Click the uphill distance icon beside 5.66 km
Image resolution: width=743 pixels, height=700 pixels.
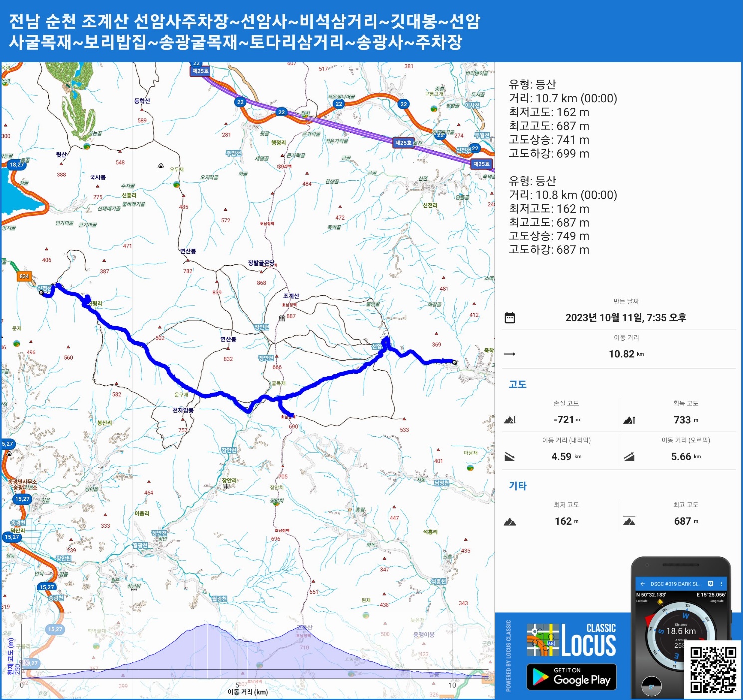pyautogui.click(x=629, y=456)
